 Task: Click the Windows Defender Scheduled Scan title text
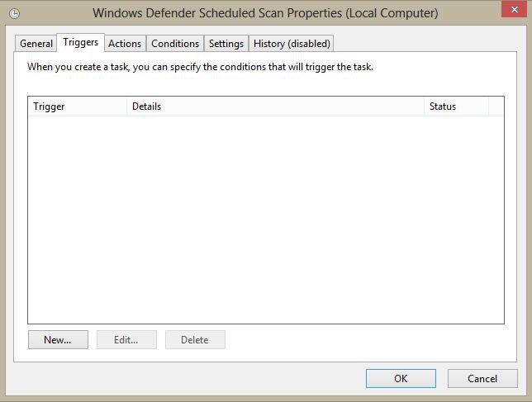[265, 13]
